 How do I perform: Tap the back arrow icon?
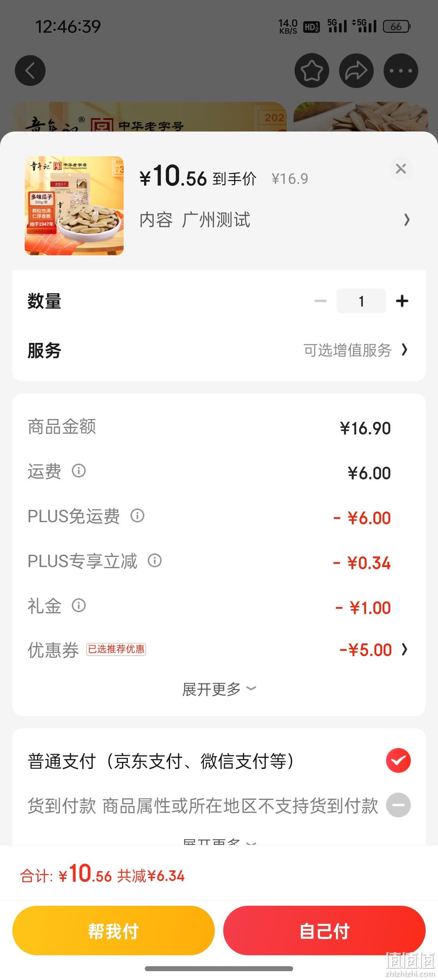click(x=30, y=70)
